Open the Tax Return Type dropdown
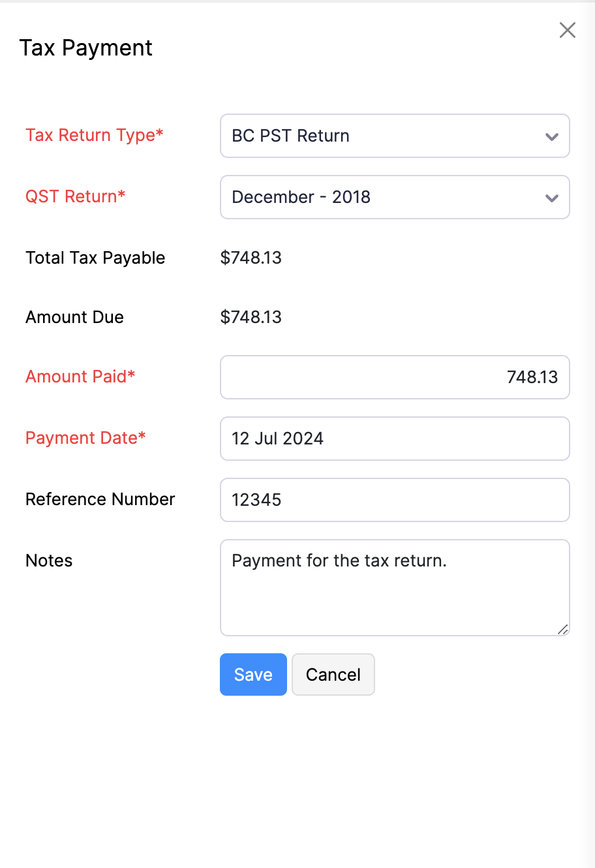The image size is (595, 868). pos(385,136)
